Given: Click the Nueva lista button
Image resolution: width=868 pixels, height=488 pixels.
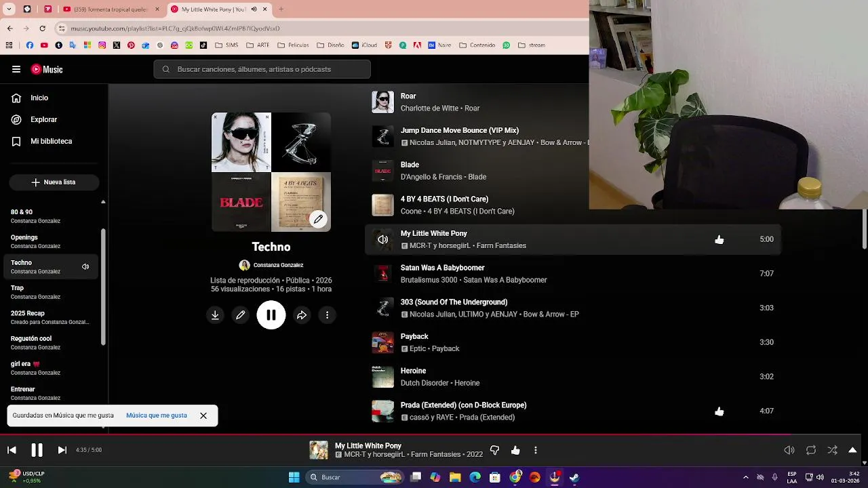Looking at the screenshot, I should tap(54, 182).
